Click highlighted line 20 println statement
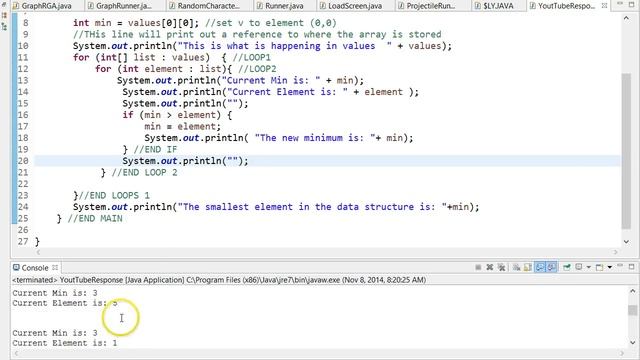The width and height of the screenshot is (640, 360). click(x=185, y=161)
